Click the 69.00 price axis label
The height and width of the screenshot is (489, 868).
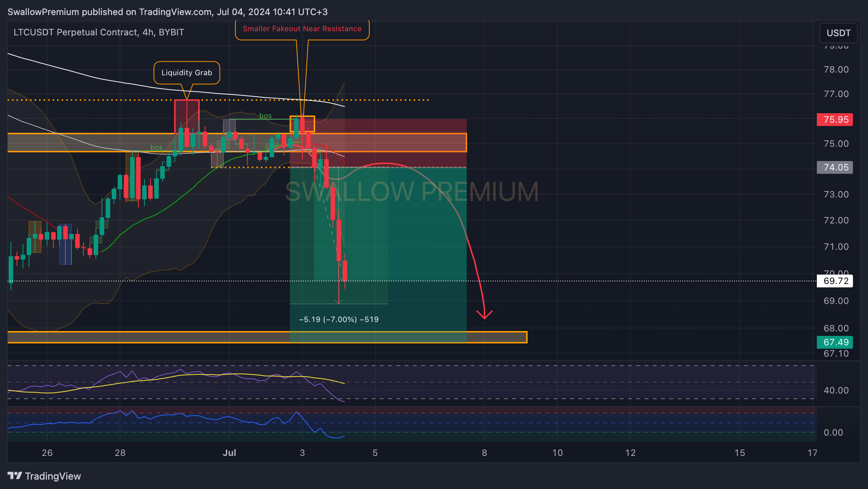tap(836, 301)
